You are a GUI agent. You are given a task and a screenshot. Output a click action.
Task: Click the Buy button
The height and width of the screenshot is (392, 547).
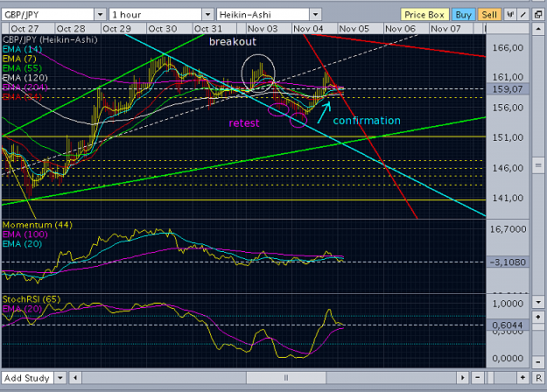[464, 15]
